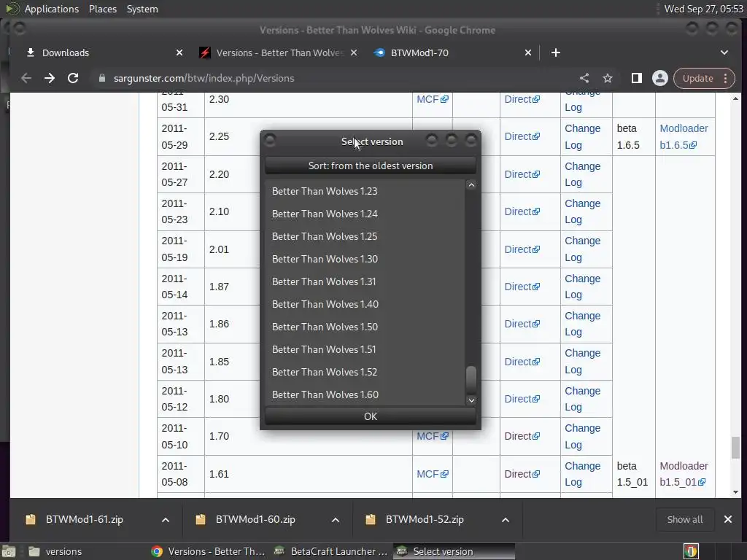Open the Direct link for version 2.01
Image resolution: width=747 pixels, height=560 pixels.
pos(522,249)
